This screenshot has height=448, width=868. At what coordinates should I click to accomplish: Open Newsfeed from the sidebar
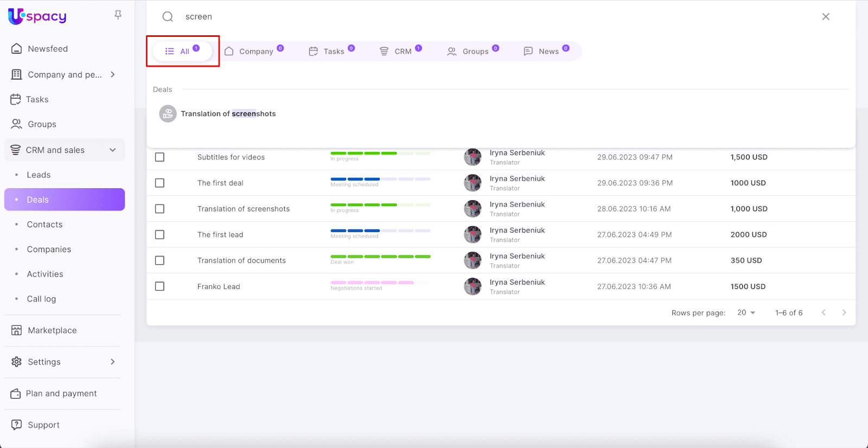click(x=48, y=49)
